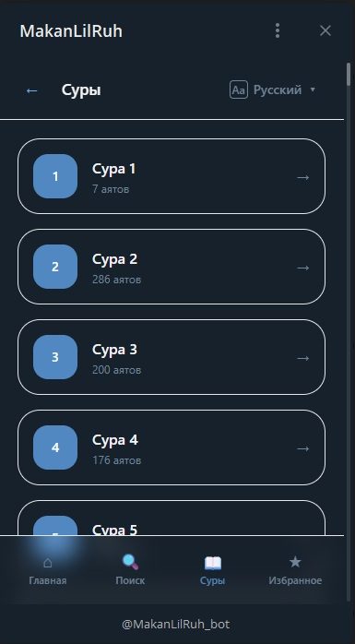Click the house icon for Главная
Viewport: 355px width, 644px height.
point(48,562)
